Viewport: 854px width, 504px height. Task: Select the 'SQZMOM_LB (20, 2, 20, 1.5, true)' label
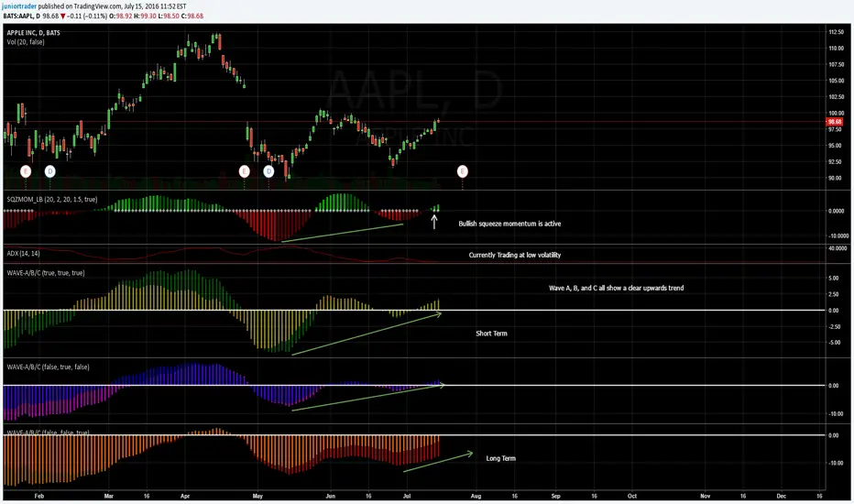(x=52, y=200)
